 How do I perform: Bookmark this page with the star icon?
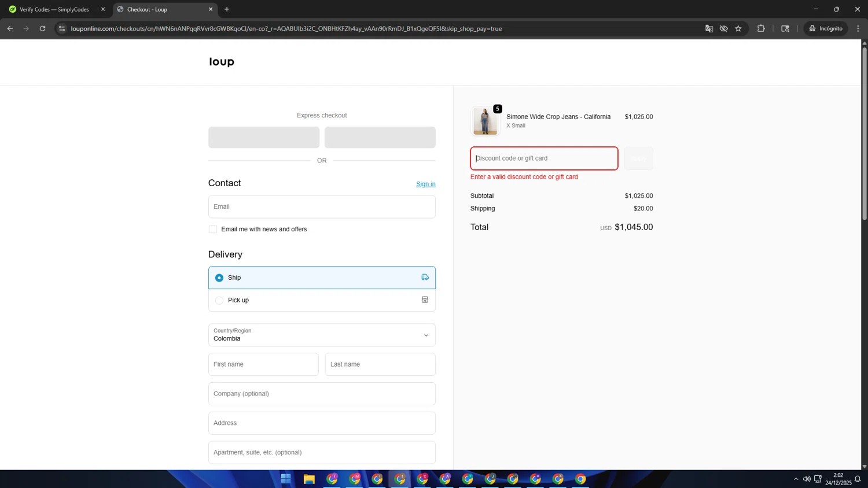click(x=738, y=28)
